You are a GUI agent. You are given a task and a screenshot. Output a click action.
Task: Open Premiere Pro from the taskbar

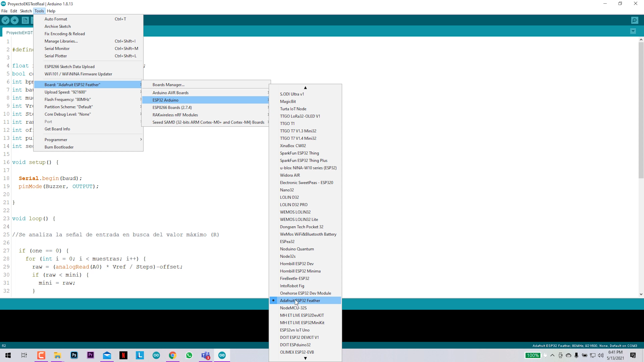point(90,355)
